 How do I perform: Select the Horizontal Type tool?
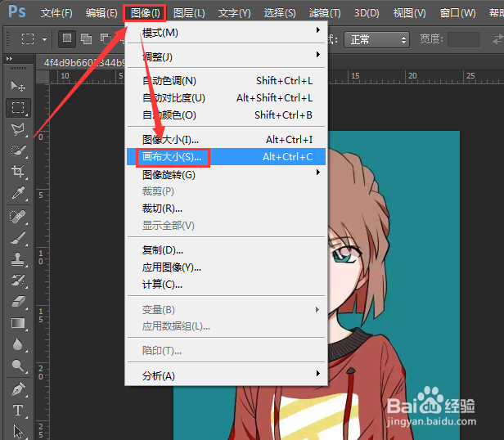click(18, 411)
